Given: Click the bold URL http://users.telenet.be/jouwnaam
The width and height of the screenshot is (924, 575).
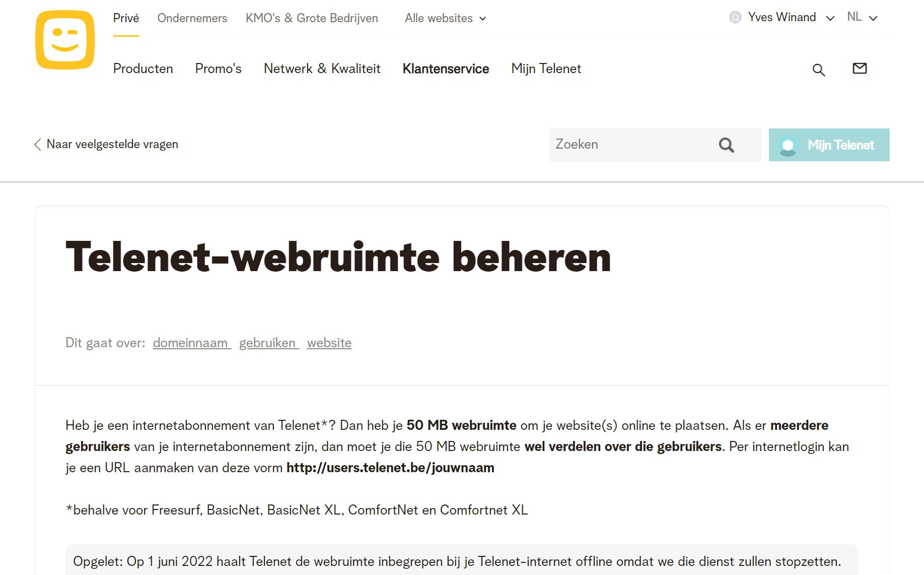Looking at the screenshot, I should pyautogui.click(x=390, y=468).
